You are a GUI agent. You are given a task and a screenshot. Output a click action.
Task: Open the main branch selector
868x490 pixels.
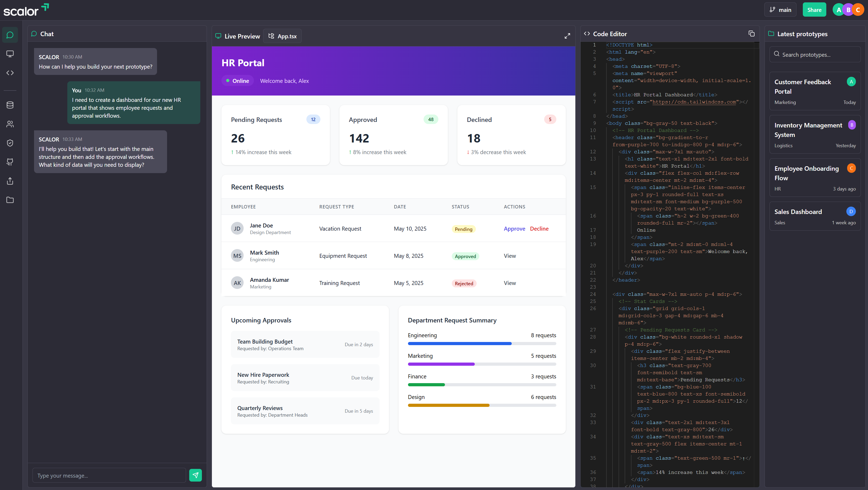click(x=780, y=9)
